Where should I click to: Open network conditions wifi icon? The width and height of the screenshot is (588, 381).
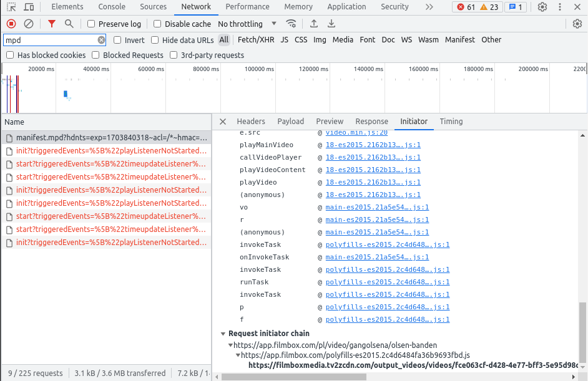291,24
